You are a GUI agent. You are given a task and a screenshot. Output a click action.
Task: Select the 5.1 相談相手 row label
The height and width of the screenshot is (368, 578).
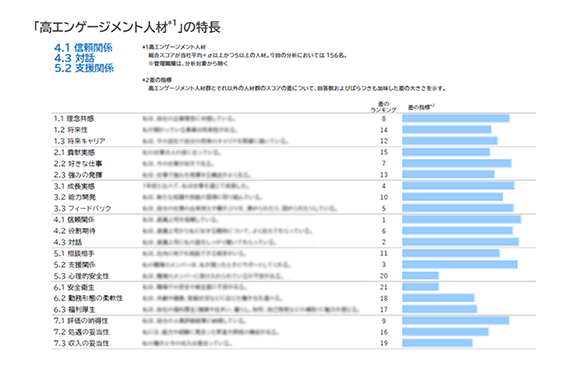pos(74,253)
